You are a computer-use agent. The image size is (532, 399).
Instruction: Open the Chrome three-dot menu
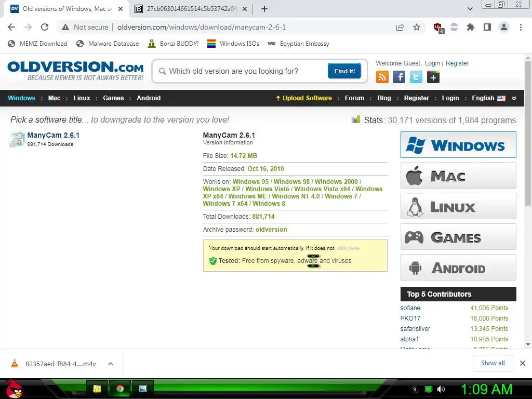(x=521, y=27)
